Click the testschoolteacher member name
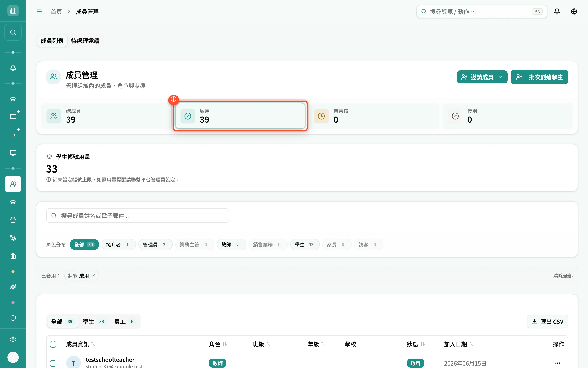 110,360
